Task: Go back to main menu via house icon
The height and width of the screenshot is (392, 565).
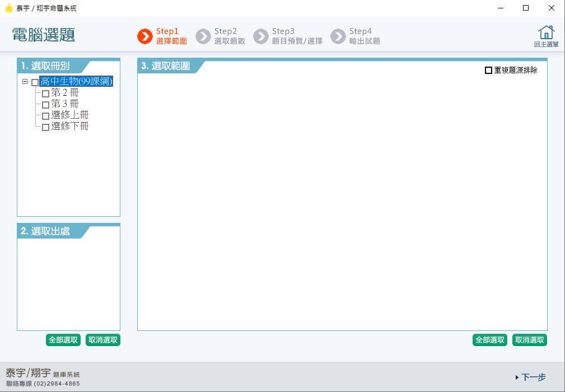Action: pyautogui.click(x=547, y=32)
